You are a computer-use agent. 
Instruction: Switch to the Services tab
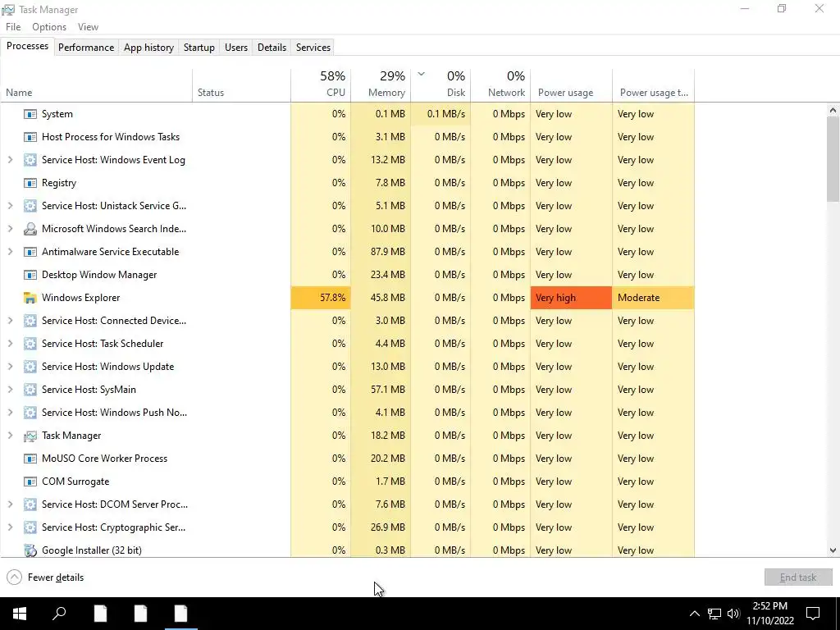[x=313, y=47]
